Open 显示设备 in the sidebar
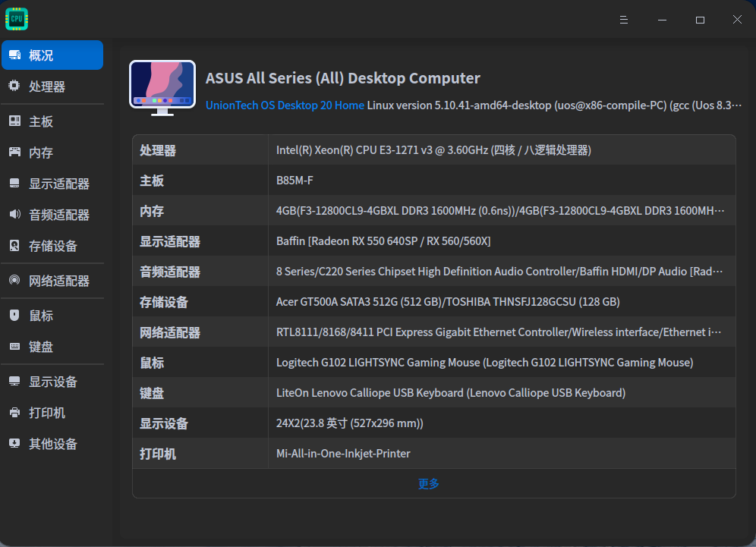 click(x=52, y=382)
